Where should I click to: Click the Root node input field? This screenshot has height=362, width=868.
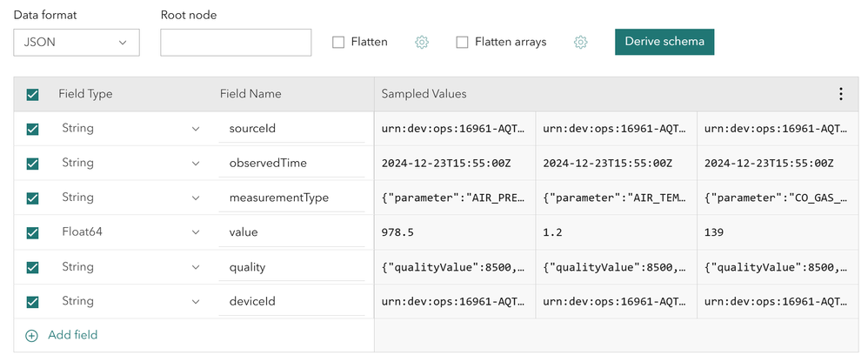point(236,42)
